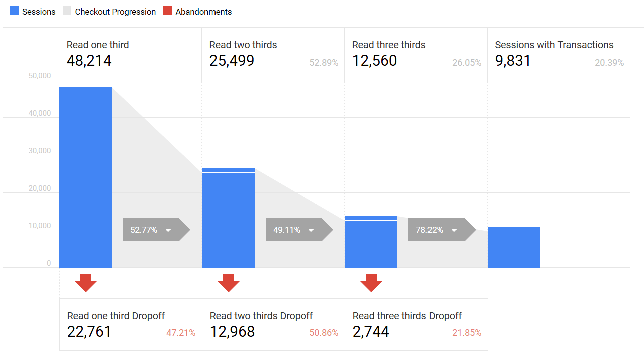Click the Read one third step header
This screenshot has height=360, width=644.
[98, 45]
